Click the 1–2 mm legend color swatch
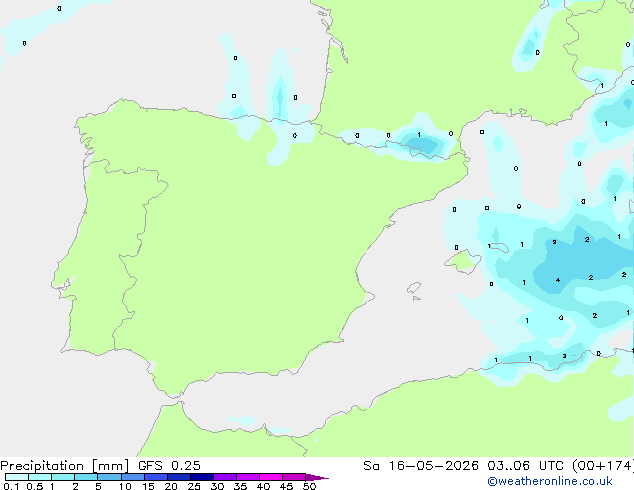Screen dimensions: 634x490 [x=63, y=477]
